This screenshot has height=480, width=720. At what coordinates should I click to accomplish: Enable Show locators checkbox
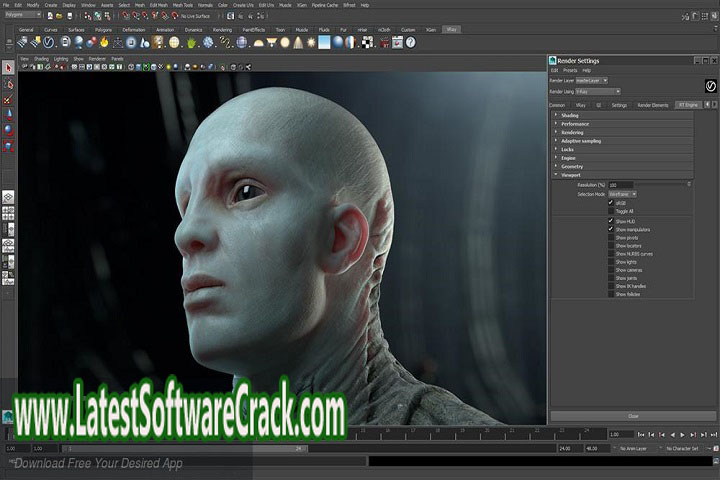point(611,246)
